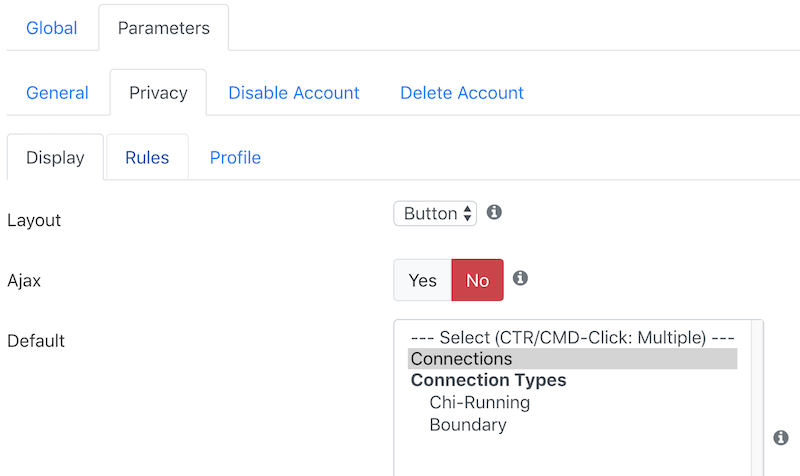
Task: Go to the Disable Account tab
Action: click(x=294, y=93)
